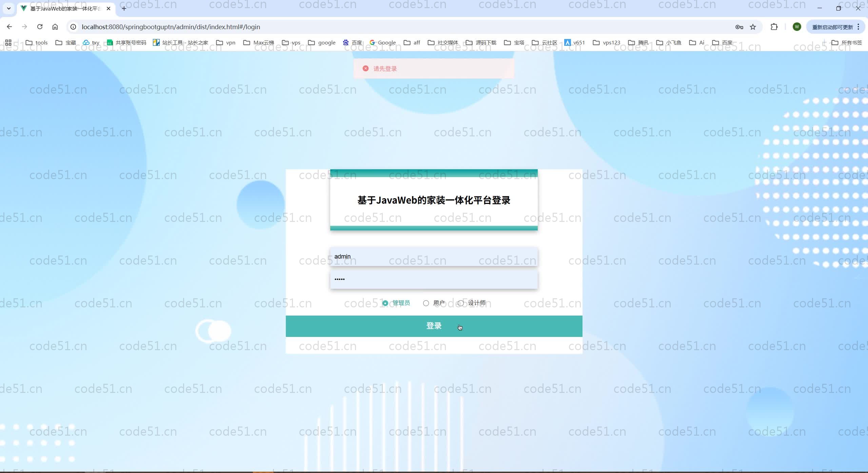Open the browser extensions puzzle icon
868x473 pixels.
[774, 27]
